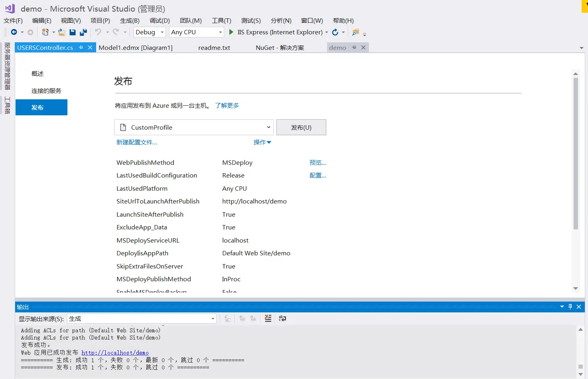The image size is (588, 379).
Task: Close the Output panel
Action: 579,307
